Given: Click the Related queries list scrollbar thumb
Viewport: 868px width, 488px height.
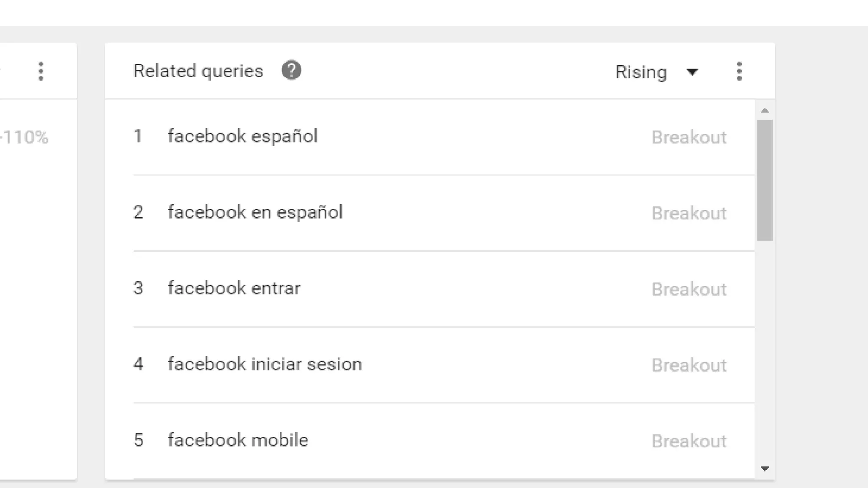Looking at the screenshot, I should click(765, 180).
